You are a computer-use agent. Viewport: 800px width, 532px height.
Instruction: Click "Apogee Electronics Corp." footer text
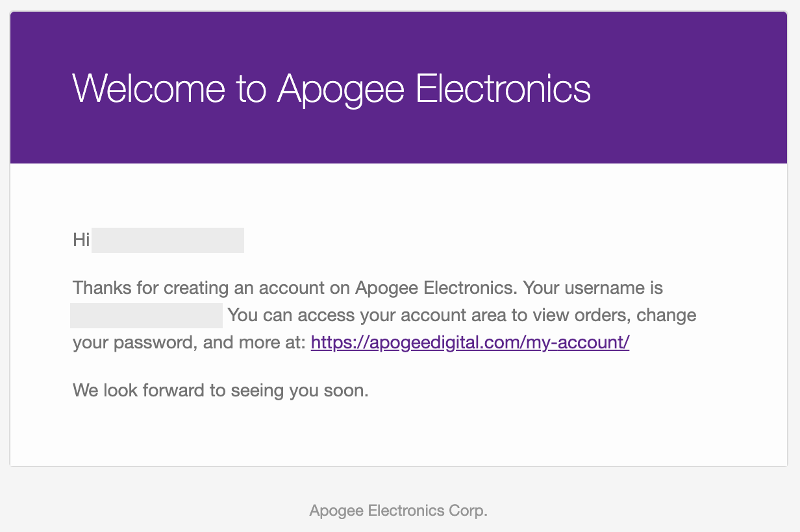[x=398, y=511]
